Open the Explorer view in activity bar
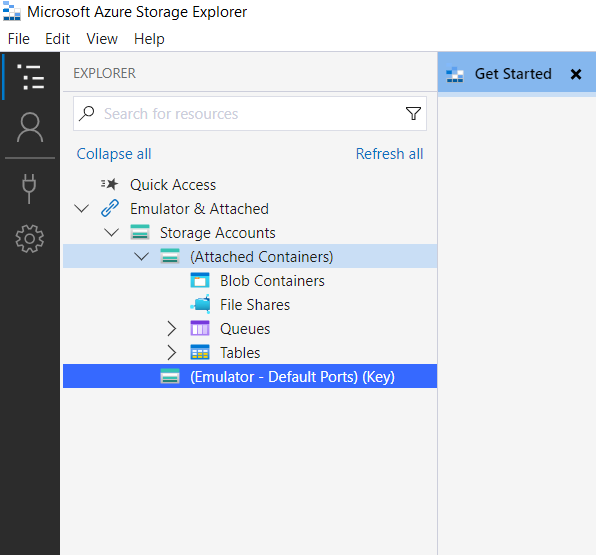This screenshot has height=555, width=596. pyautogui.click(x=30, y=77)
